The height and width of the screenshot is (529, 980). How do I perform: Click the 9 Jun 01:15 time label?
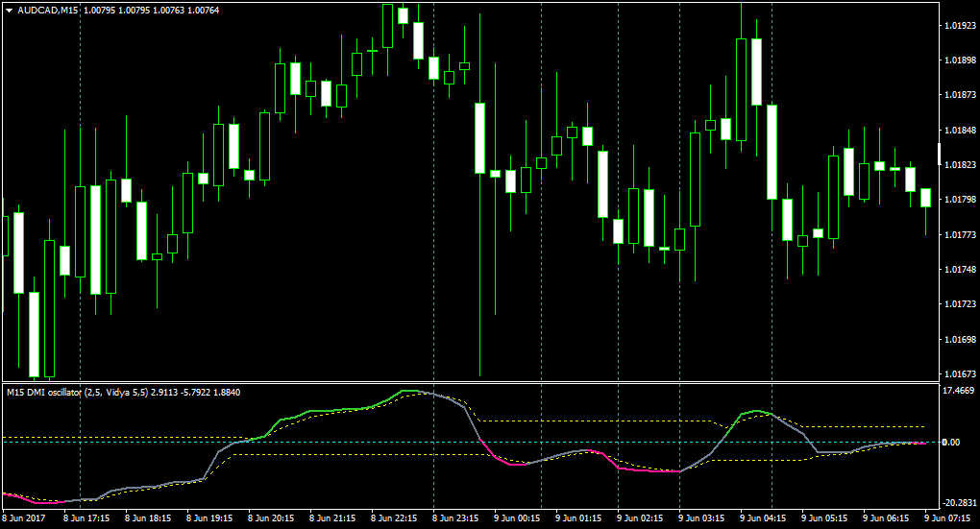pos(578,517)
